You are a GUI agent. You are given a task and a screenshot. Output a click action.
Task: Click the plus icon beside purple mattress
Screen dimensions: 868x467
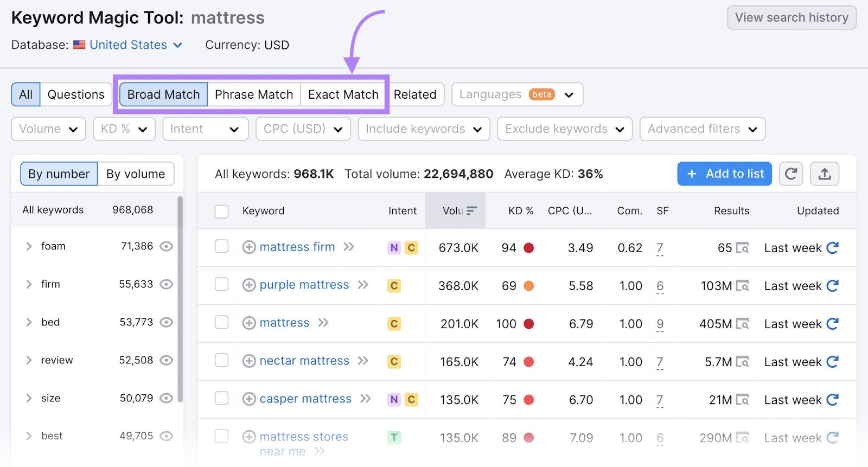click(249, 285)
